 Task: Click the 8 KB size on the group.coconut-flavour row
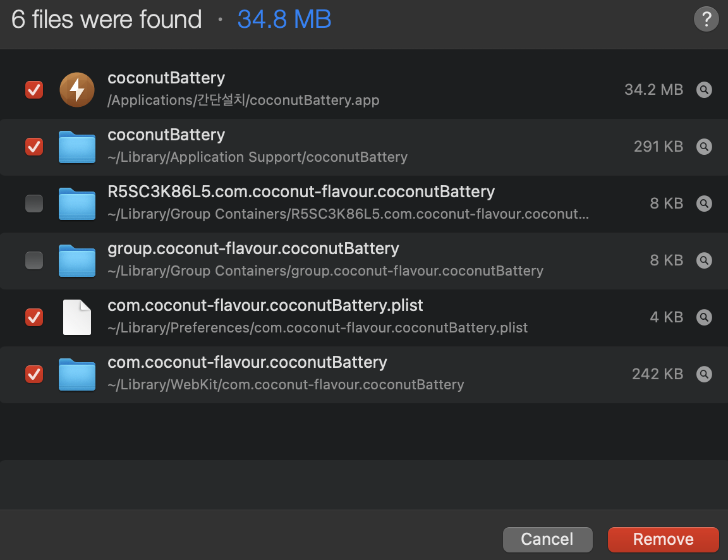click(666, 260)
